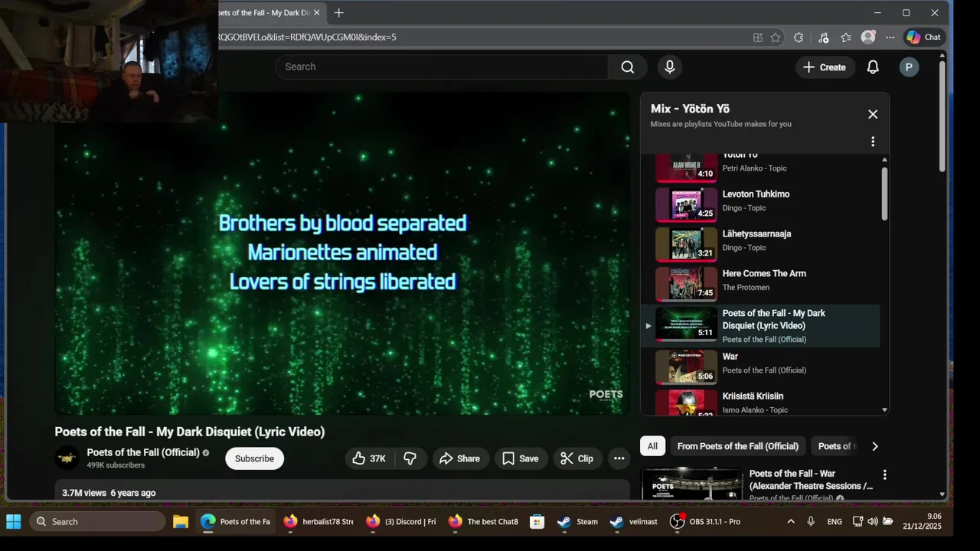Click the YouTube search magnifier button
The width and height of the screenshot is (980, 551).
click(x=627, y=67)
